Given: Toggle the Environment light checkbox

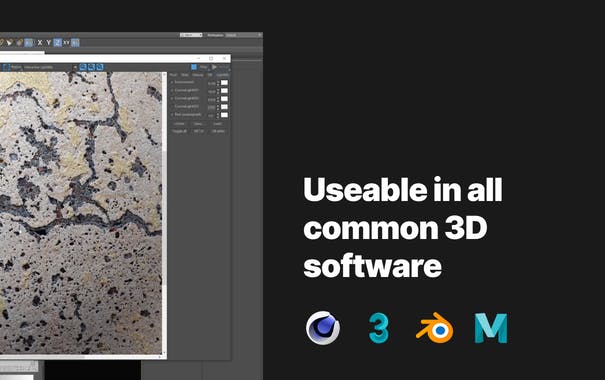Looking at the screenshot, I should point(172,82).
